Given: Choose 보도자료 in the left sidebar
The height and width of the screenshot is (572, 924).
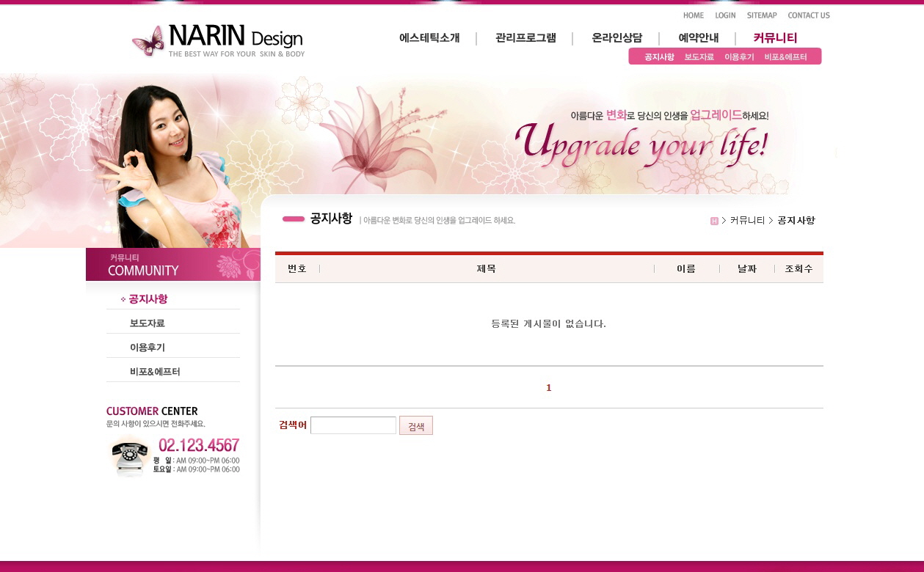Looking at the screenshot, I should pyautogui.click(x=148, y=323).
